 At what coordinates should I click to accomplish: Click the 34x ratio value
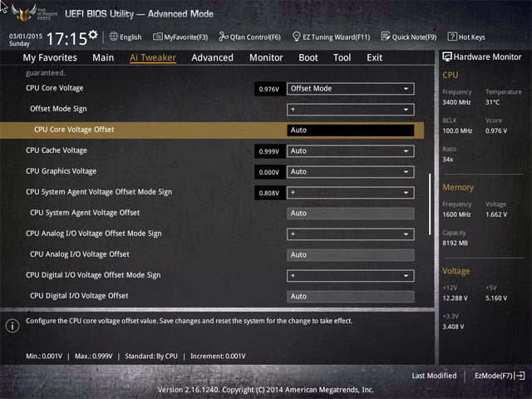click(x=447, y=159)
